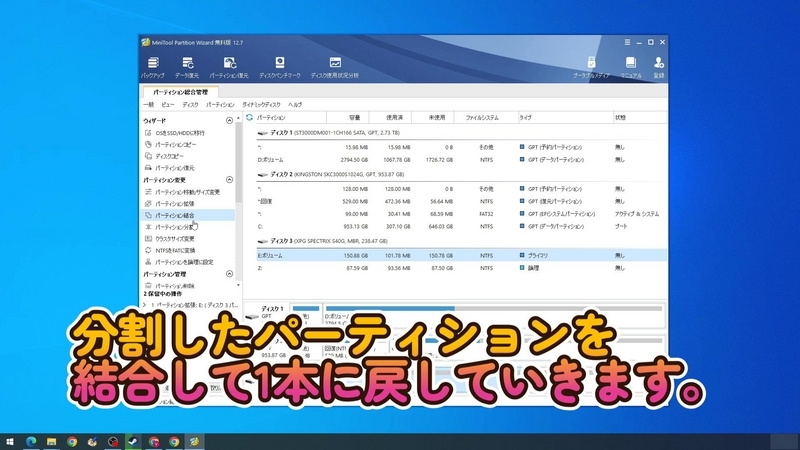Click the Windows Start button
This screenshot has height=450, width=800.
(10, 442)
